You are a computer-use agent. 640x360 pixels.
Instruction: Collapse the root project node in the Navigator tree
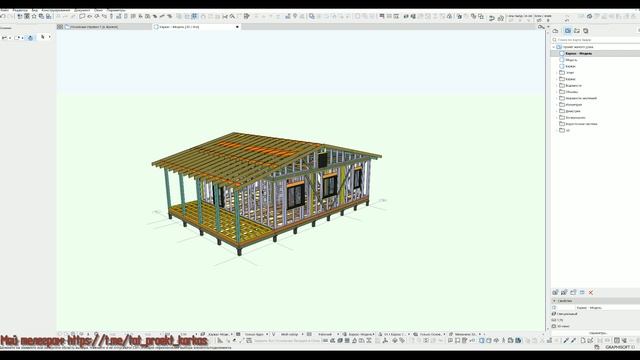[554, 47]
